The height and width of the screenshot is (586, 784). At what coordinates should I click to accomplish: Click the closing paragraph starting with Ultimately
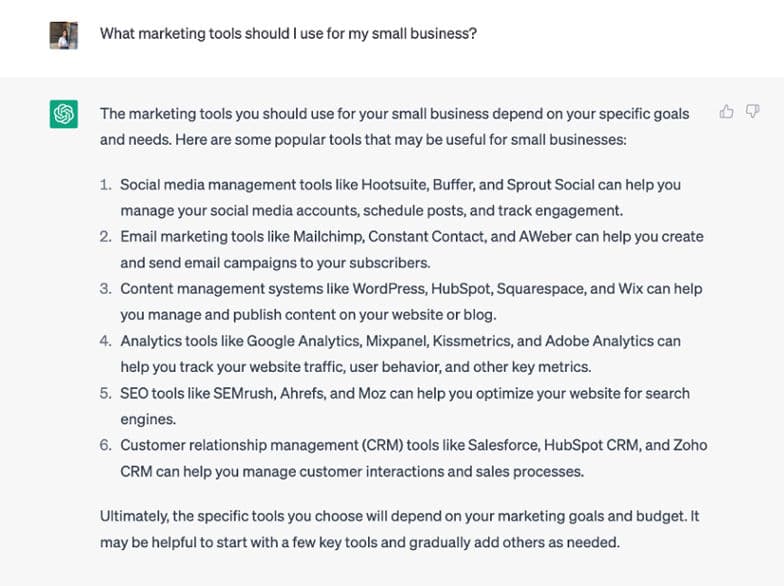coord(400,529)
